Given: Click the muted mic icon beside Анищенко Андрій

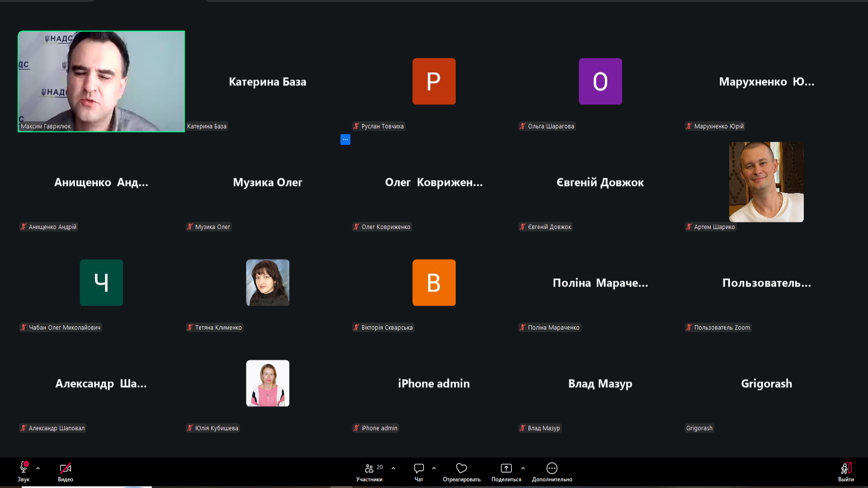Looking at the screenshot, I should 24,227.
